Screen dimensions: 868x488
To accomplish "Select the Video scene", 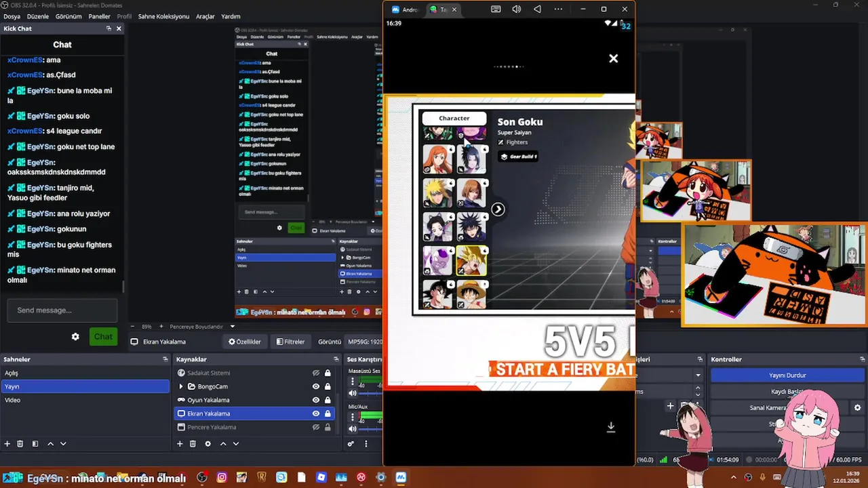I will tap(85, 400).
